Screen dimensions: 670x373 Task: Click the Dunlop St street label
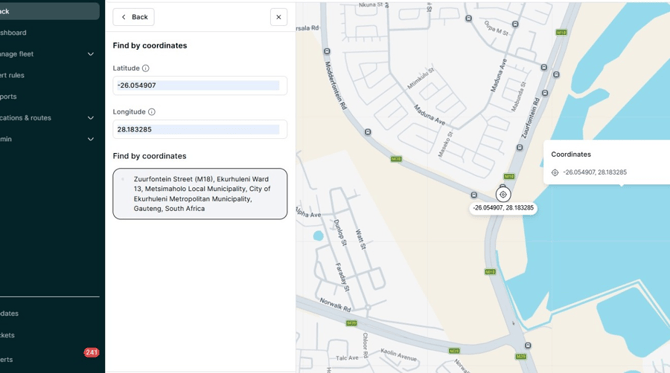click(x=340, y=233)
